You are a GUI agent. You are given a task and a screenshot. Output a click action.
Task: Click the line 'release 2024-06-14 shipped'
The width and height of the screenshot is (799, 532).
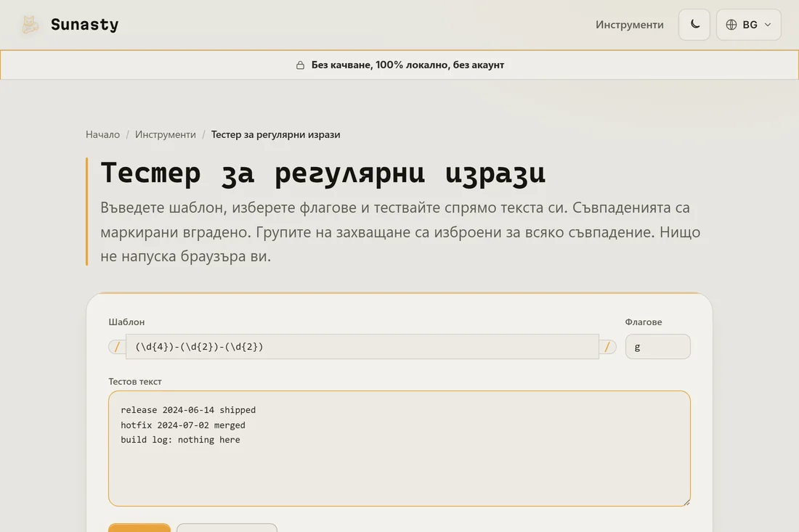[188, 410]
